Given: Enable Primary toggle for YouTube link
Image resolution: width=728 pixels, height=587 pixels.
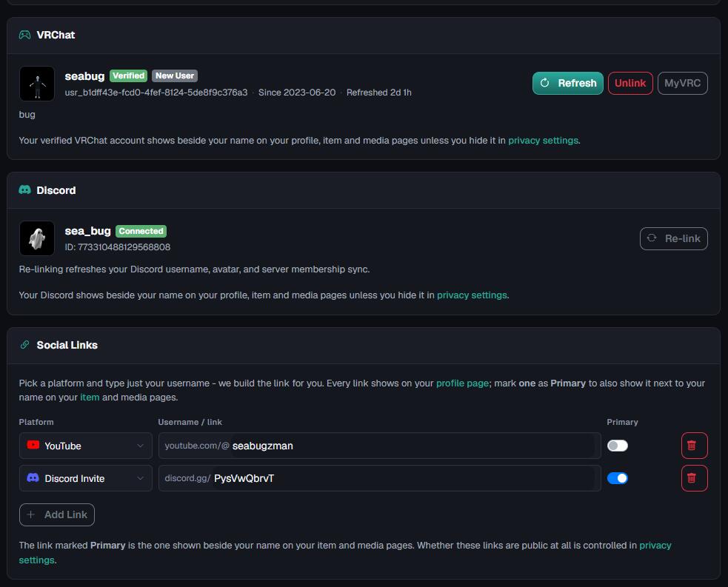Looking at the screenshot, I should 618,446.
